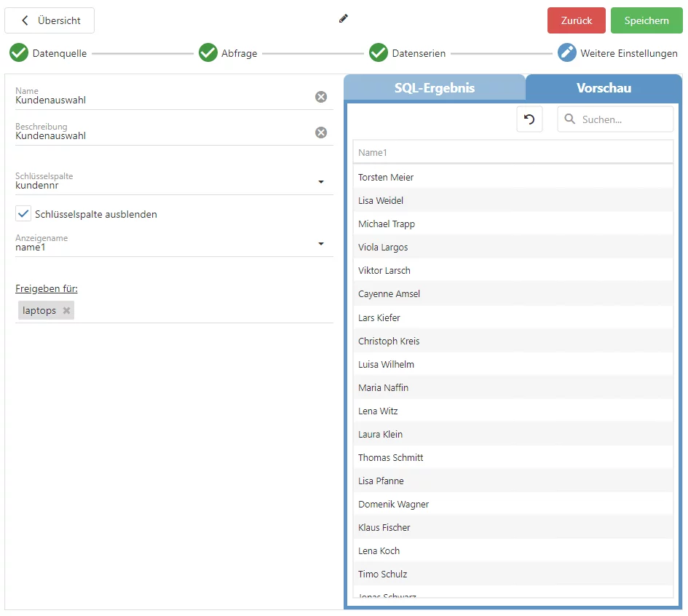
Task: Click the refresh preview icon
Action: click(x=529, y=119)
